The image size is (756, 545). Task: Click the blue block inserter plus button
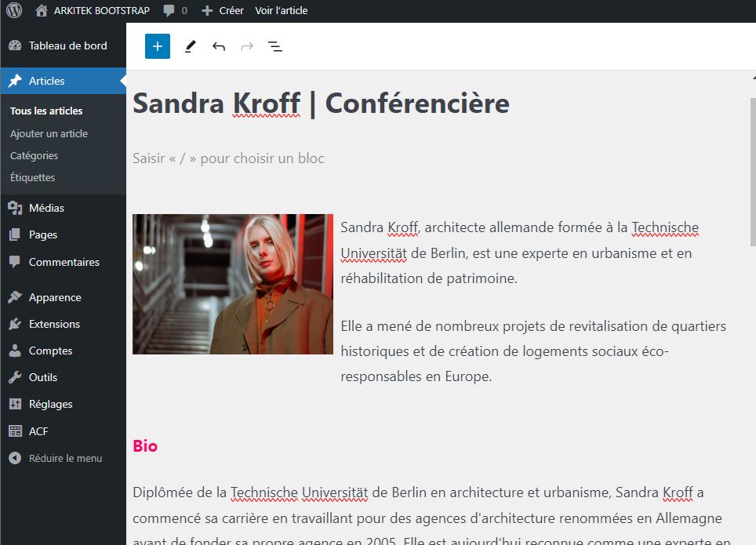tap(158, 46)
